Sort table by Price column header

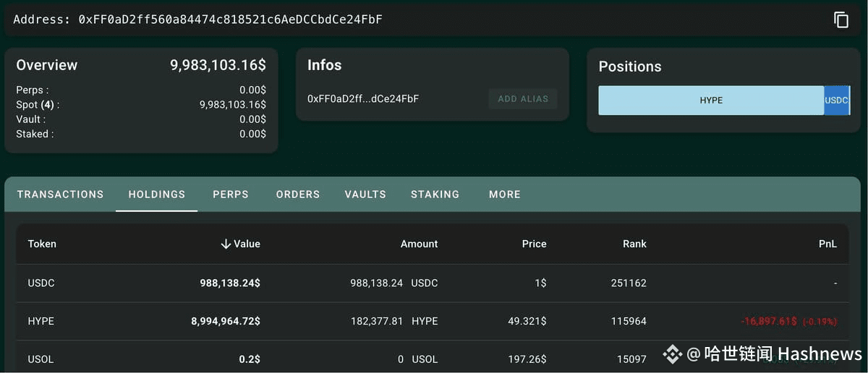tap(534, 244)
